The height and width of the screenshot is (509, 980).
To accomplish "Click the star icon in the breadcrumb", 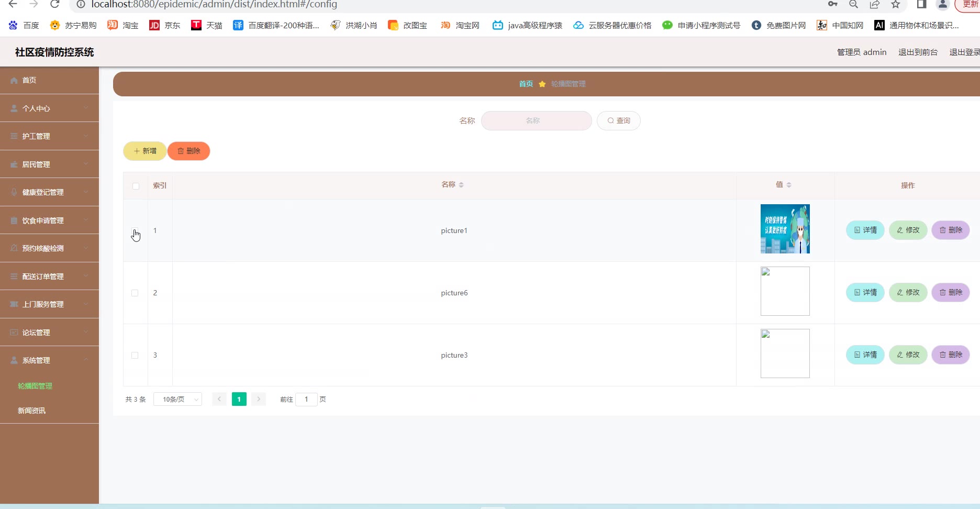I will tap(542, 84).
